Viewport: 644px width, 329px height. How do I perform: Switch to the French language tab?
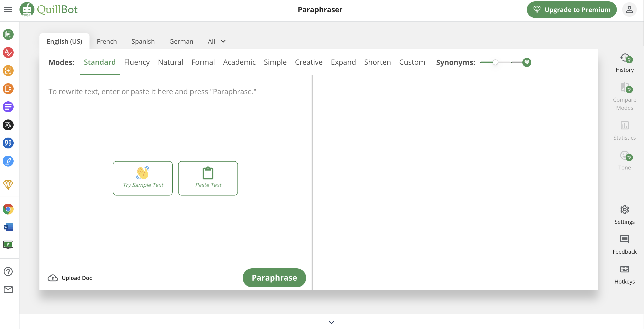[107, 41]
